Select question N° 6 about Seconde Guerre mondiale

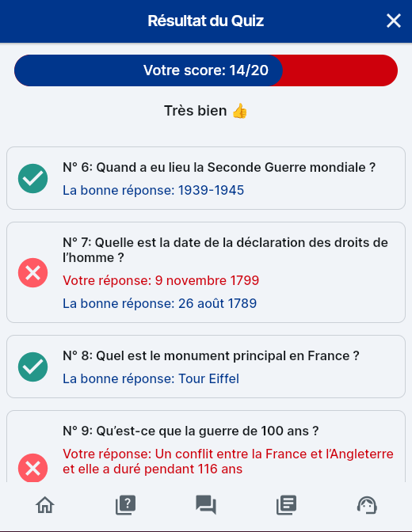[219, 167]
